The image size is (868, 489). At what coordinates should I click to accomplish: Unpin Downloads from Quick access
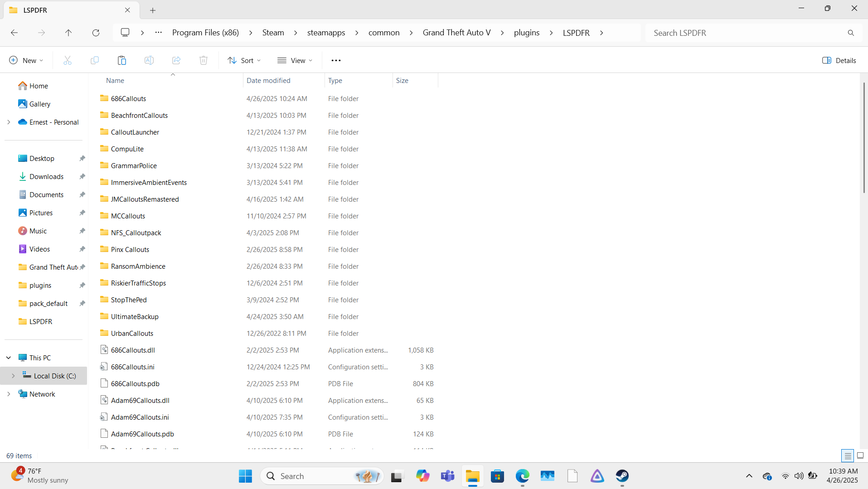(x=82, y=176)
